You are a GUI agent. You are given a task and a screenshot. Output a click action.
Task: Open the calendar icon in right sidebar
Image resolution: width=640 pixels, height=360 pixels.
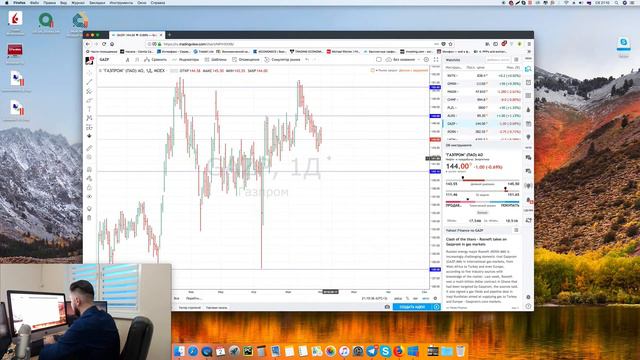click(x=528, y=123)
